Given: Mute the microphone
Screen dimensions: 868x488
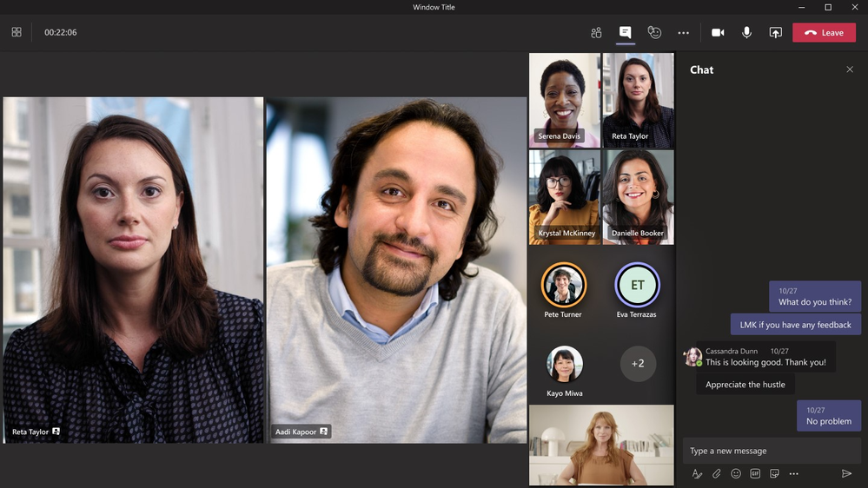Looking at the screenshot, I should click(746, 33).
